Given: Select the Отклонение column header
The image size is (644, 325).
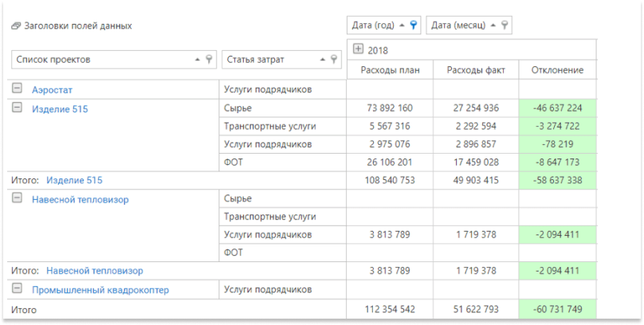Looking at the screenshot, I should 557,71.
